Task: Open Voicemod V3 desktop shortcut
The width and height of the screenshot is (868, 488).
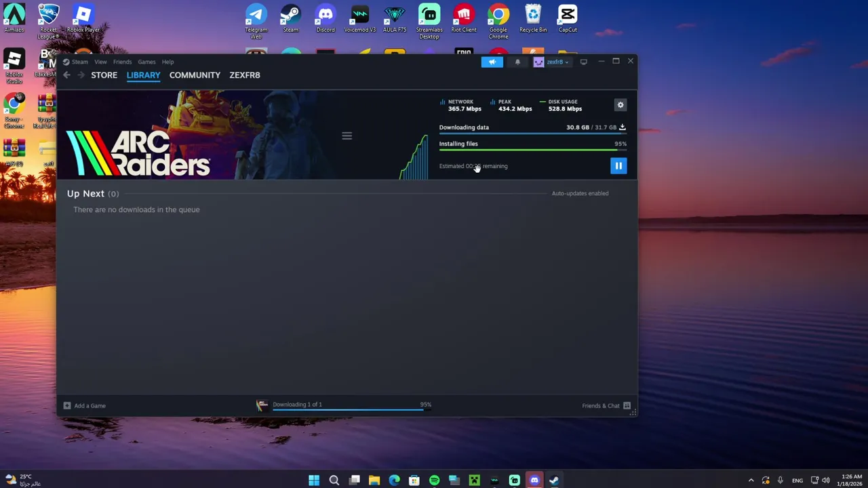Action: click(360, 19)
